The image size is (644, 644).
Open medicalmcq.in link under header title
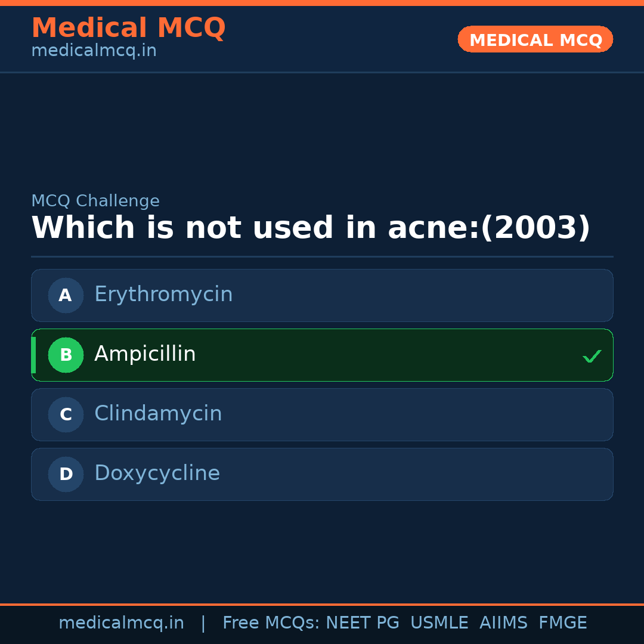(94, 51)
